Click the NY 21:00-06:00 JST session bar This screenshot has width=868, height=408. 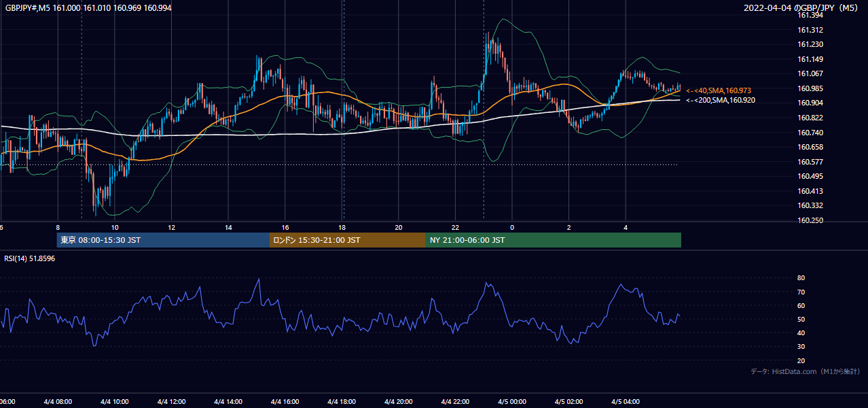pos(554,240)
